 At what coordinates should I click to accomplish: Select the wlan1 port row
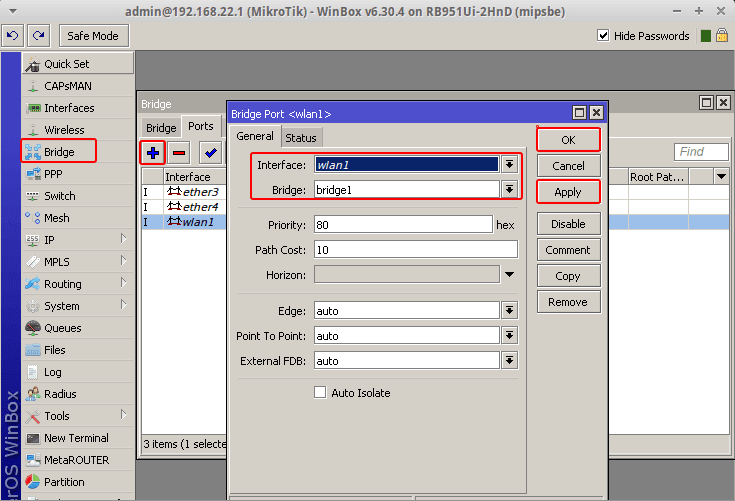184,222
